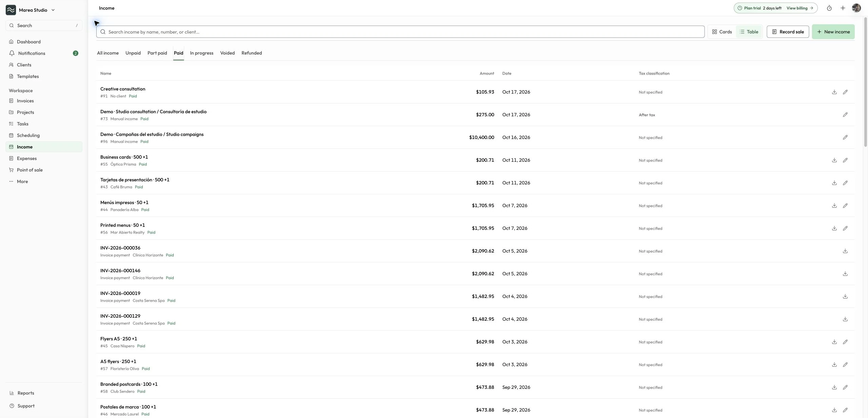This screenshot has width=868, height=418.
Task: Click the Record sale button
Action: coord(788,32)
